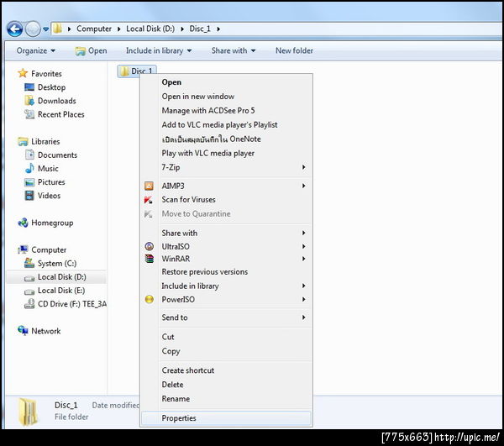504x446 pixels.
Task: Open the recent locations dropdown arrow
Action: pos(45,29)
